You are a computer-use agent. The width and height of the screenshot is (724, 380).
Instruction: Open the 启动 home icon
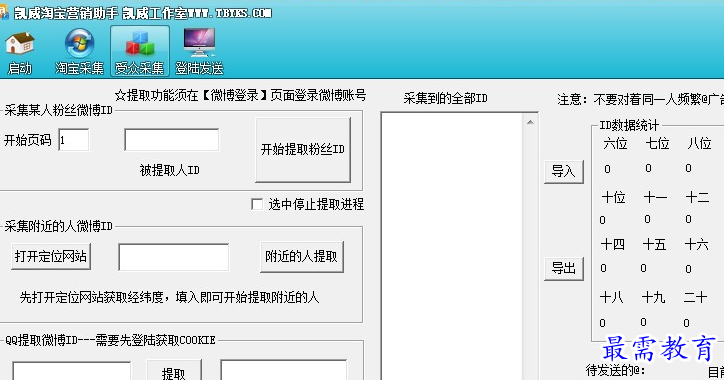19,52
